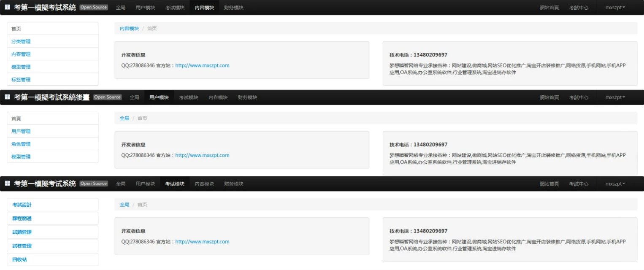Choose 試卷管理 in the sidebar

22,246
